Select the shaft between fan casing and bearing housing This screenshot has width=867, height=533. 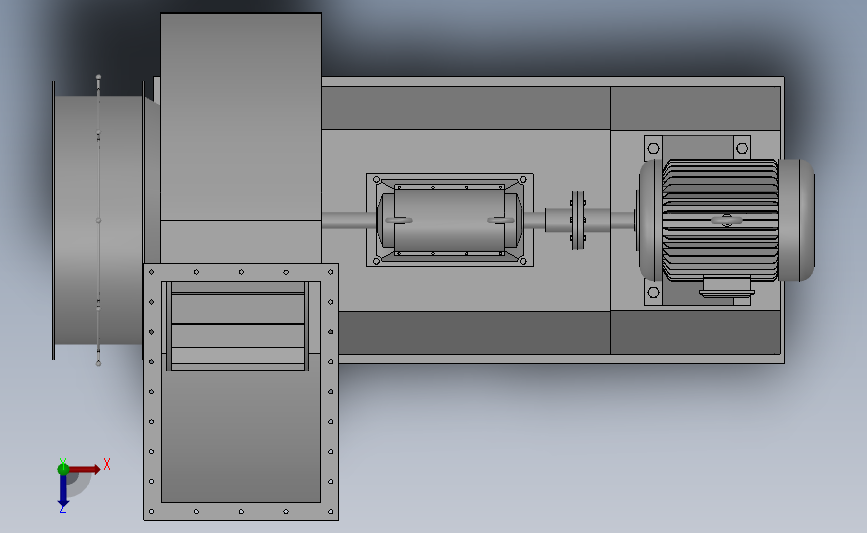pos(349,220)
